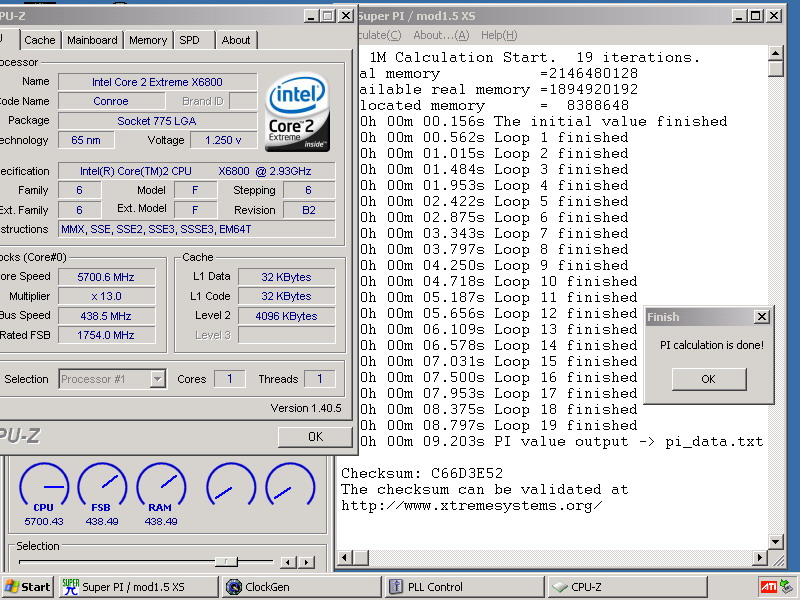Click the PI value output pi_data.txt line
800x600 pixels.
click(x=562, y=441)
